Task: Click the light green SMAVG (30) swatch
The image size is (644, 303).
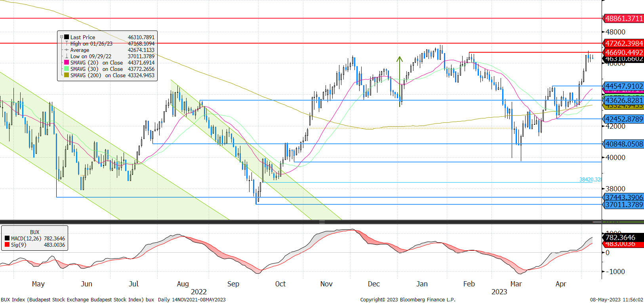Action: coord(67,69)
